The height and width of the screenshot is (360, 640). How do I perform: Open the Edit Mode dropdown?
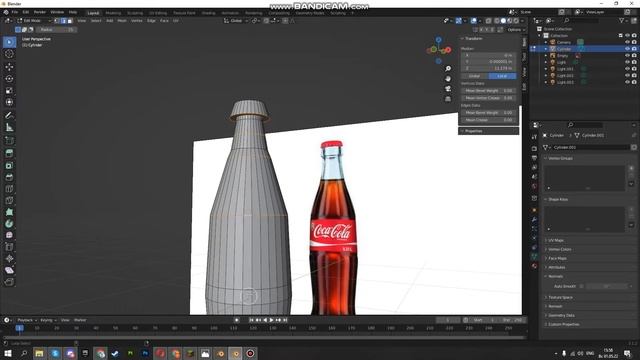(34, 20)
